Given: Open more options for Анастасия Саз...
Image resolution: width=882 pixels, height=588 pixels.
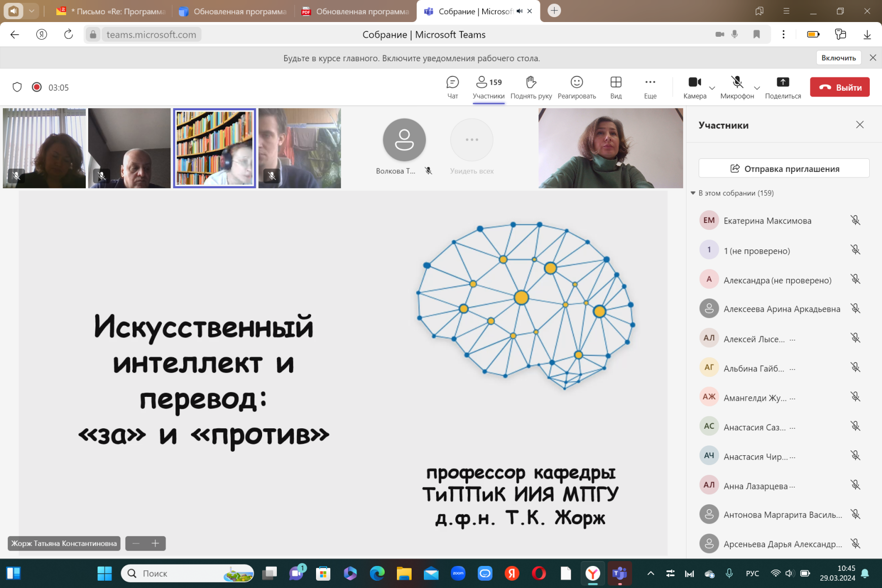Looking at the screenshot, I should click(793, 427).
